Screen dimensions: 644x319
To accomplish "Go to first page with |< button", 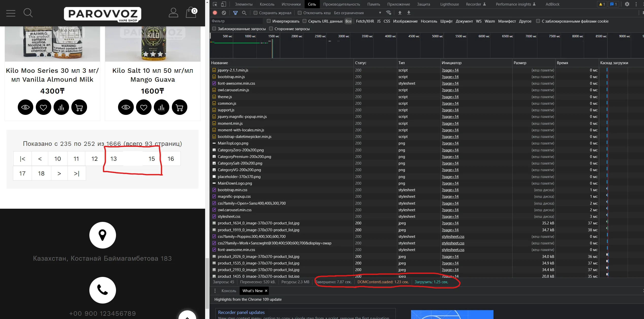I will click(23, 159).
